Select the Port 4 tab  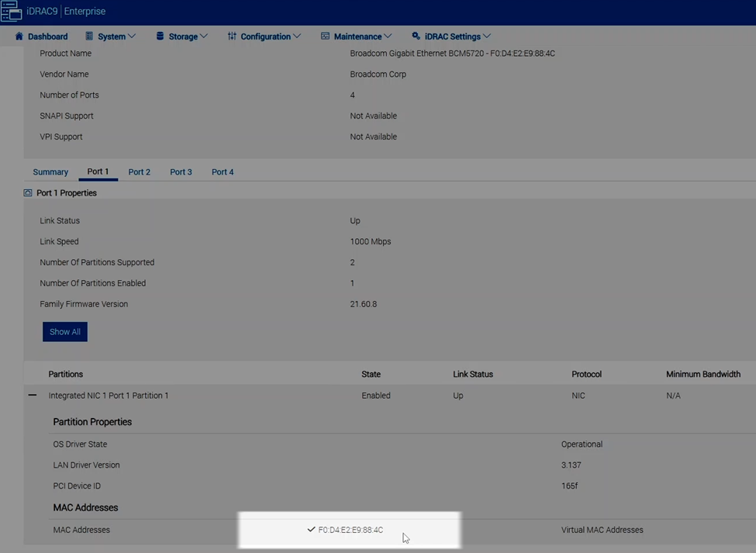(x=223, y=171)
